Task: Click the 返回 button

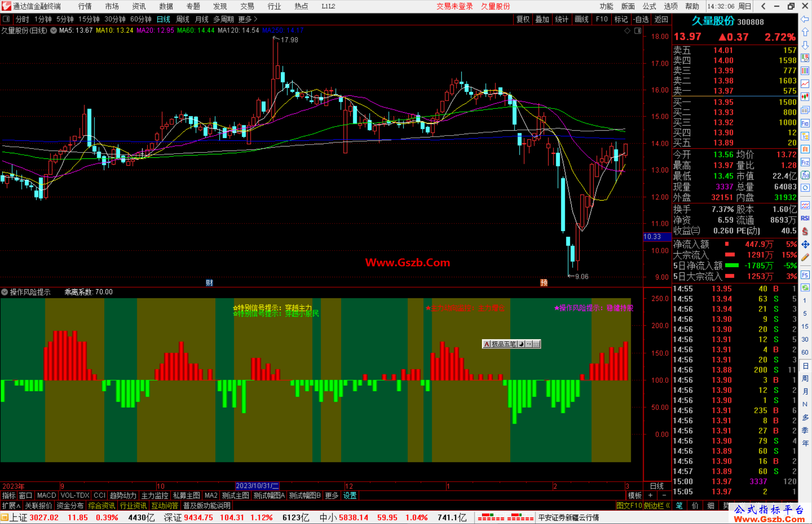Action: point(661,19)
